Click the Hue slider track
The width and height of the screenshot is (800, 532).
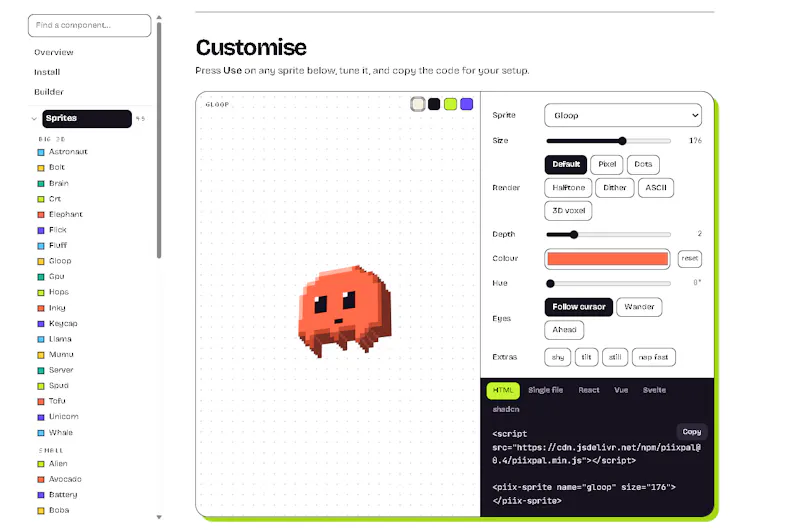pos(608,284)
